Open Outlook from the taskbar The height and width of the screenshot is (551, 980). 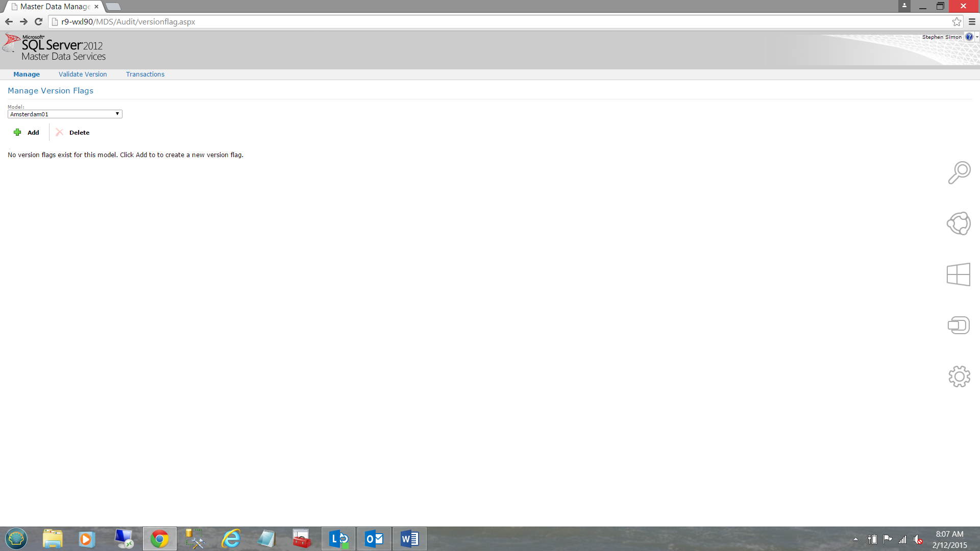(x=374, y=539)
